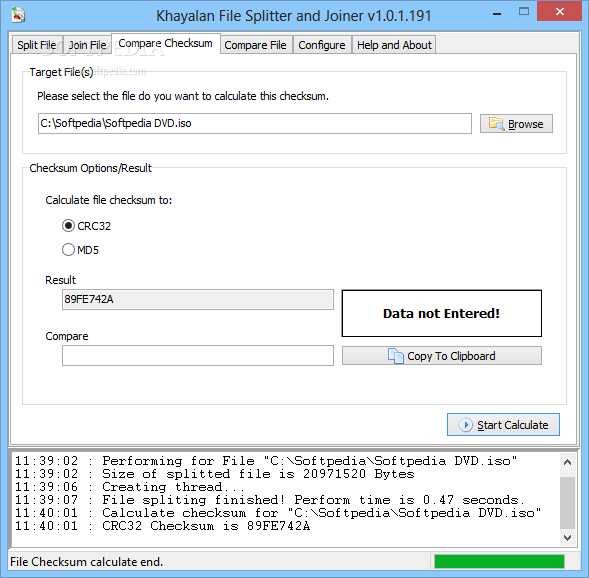Select the Compare Checksum tab
589x578 pixels.
click(x=166, y=43)
